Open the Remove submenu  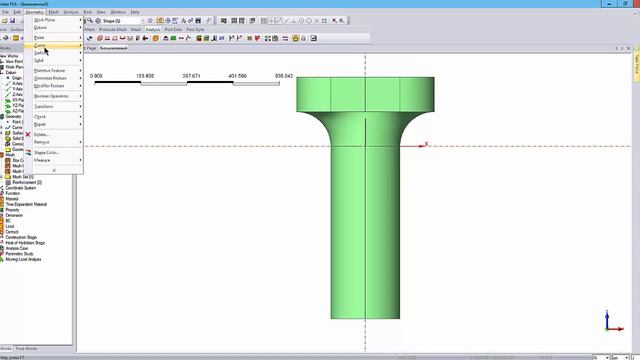pyautogui.click(x=54, y=142)
